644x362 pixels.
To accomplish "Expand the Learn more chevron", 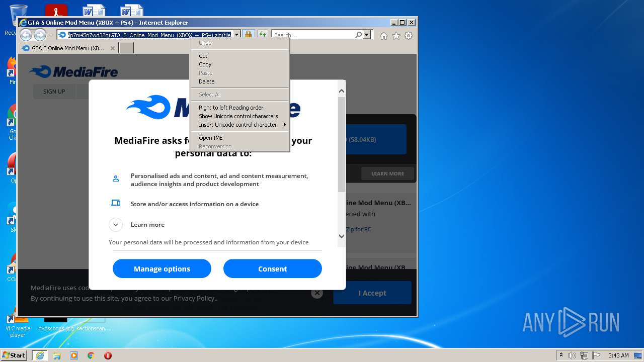I will pos(116,225).
